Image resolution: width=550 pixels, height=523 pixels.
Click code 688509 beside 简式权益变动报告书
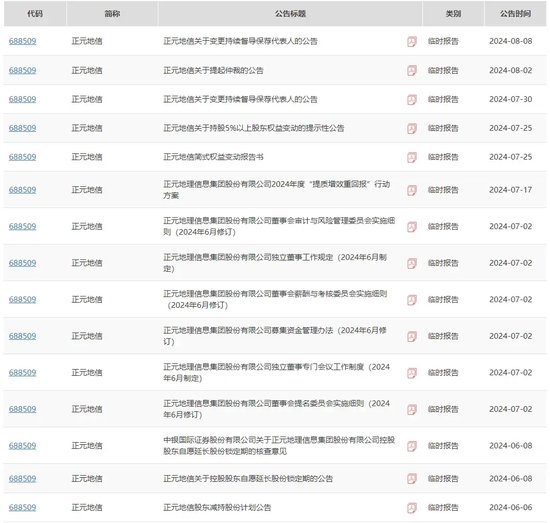22,157
